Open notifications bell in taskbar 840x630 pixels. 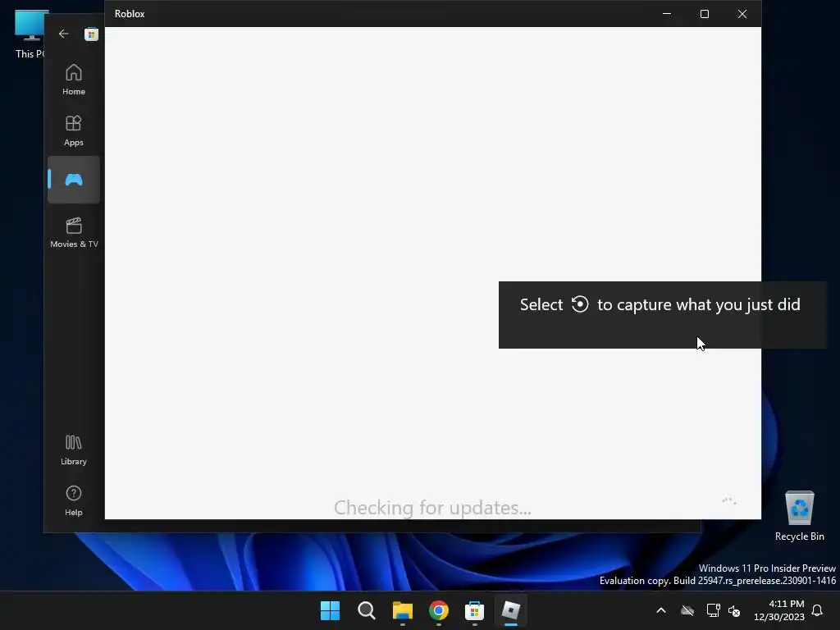(818, 610)
